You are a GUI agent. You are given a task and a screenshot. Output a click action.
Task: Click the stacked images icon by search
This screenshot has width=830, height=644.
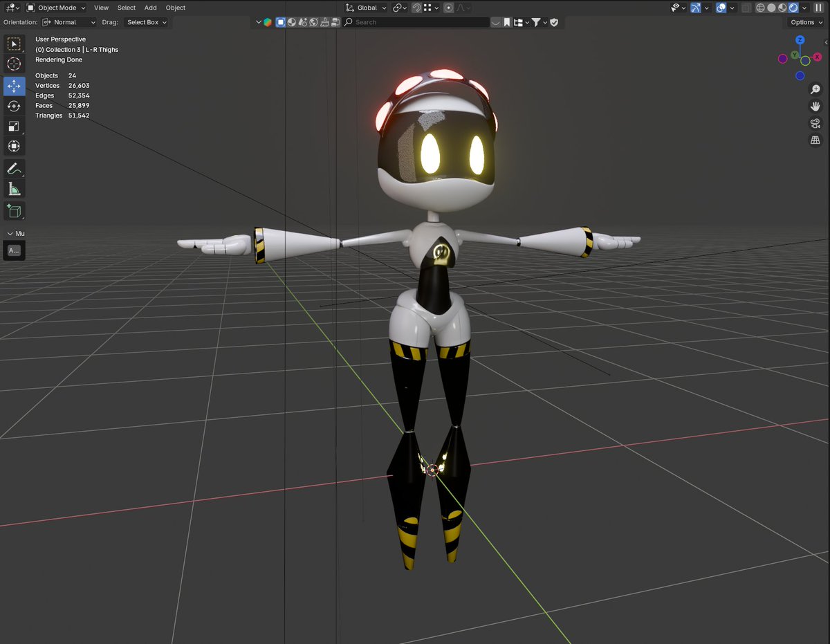coord(335,22)
